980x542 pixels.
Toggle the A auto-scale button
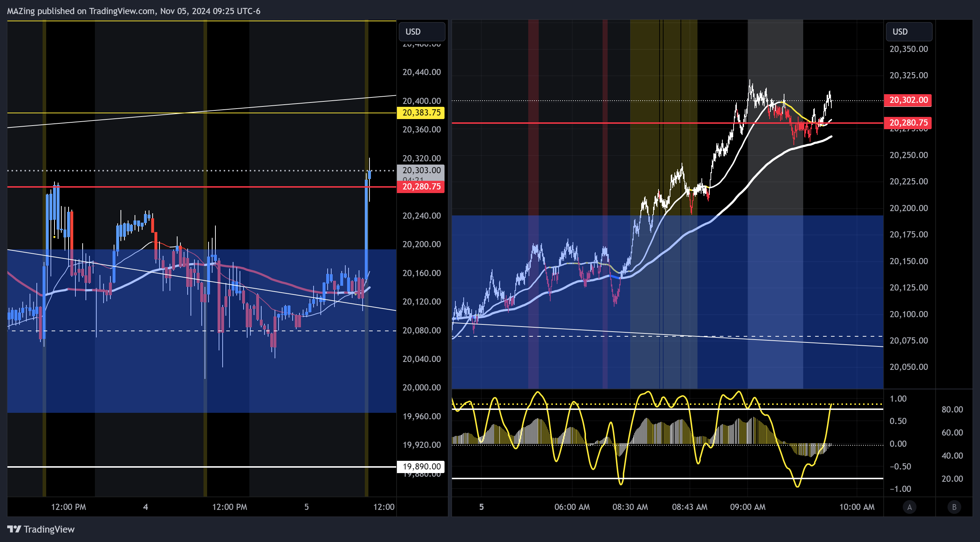pyautogui.click(x=909, y=507)
